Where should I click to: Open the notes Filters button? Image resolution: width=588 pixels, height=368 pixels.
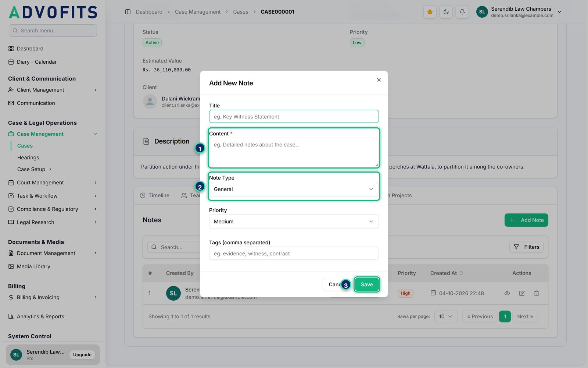[x=526, y=247]
